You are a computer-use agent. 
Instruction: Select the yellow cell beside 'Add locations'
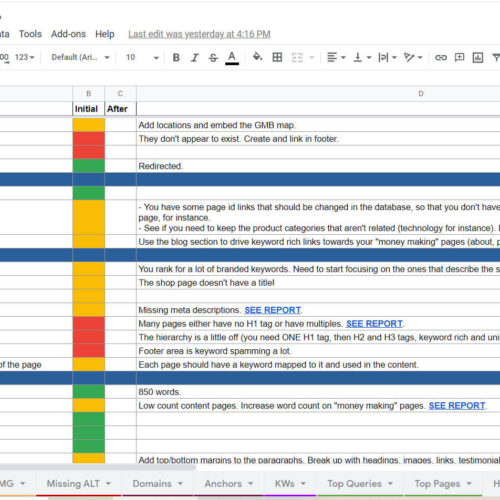88,125
